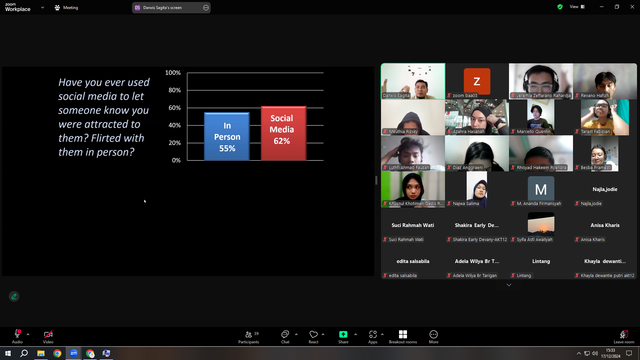Select the zoom baa03 tile
640x360 pixels.
(477, 81)
